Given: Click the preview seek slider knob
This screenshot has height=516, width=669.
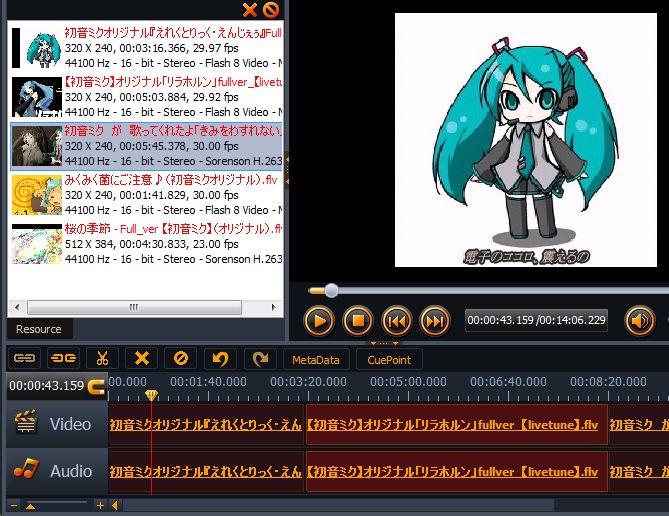Looking at the screenshot, I should point(331,291).
